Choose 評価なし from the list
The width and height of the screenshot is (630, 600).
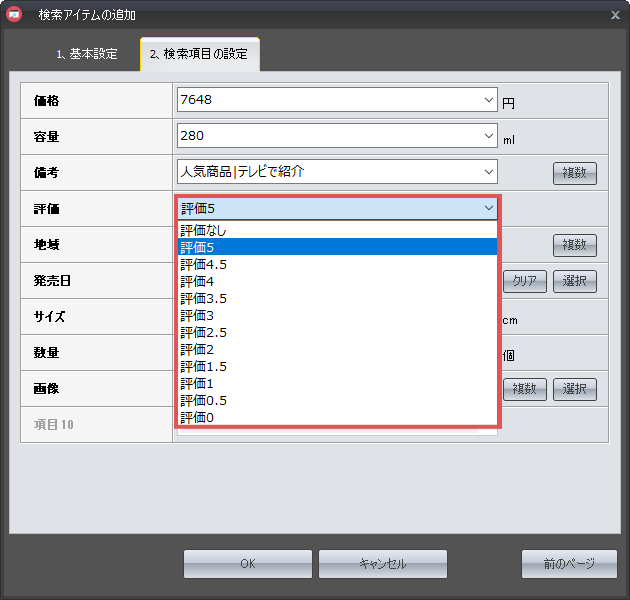pyautogui.click(x=204, y=230)
